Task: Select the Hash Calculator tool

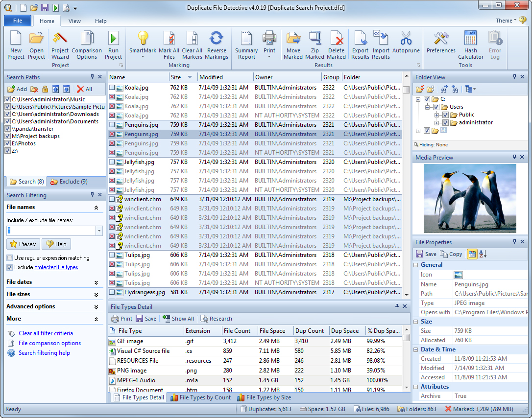Action: coord(470,44)
